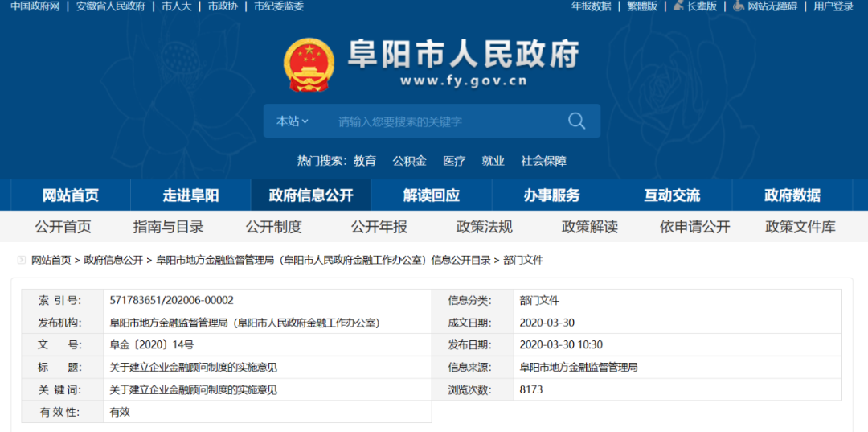Click 用户登录 link
This screenshot has height=432, width=868.
click(833, 6)
